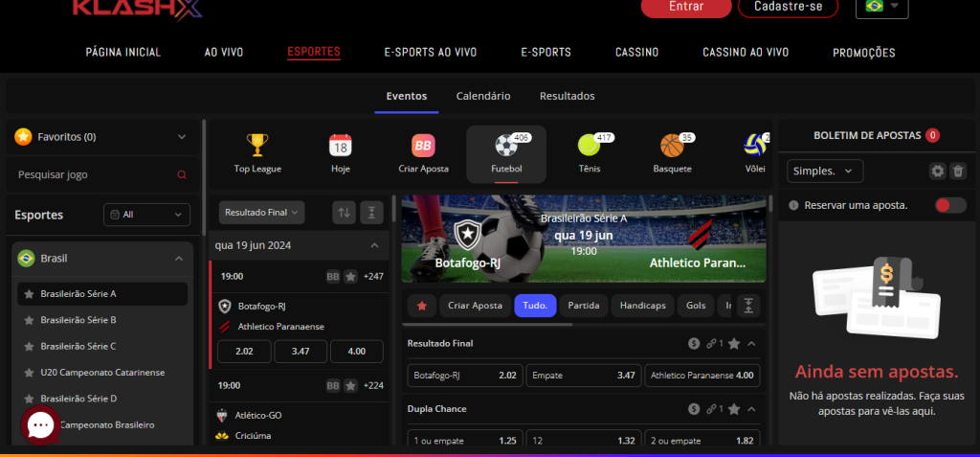Screen dimensions: 980x457
Task: Click link icon in Dupla Chance header
Action: pyautogui.click(x=711, y=409)
